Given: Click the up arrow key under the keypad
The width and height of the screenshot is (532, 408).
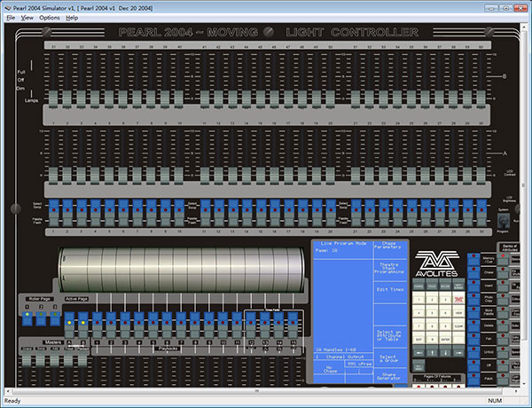Looking at the screenshot, I should pos(432,353).
